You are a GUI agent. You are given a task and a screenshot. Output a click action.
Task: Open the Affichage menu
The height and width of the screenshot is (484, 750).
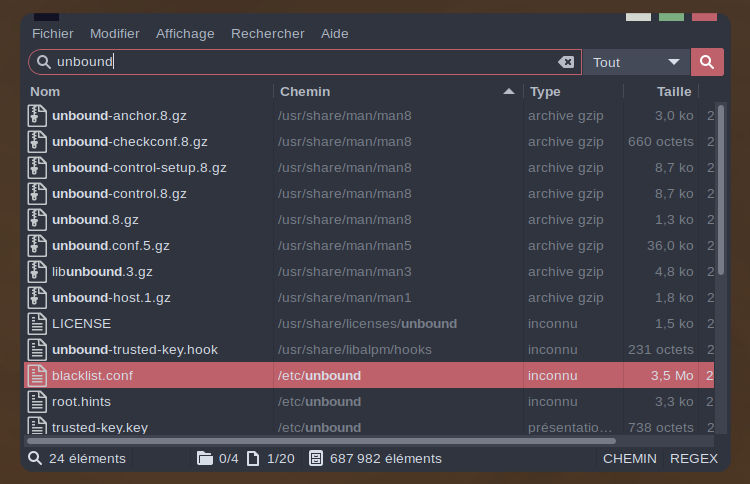[x=185, y=33]
